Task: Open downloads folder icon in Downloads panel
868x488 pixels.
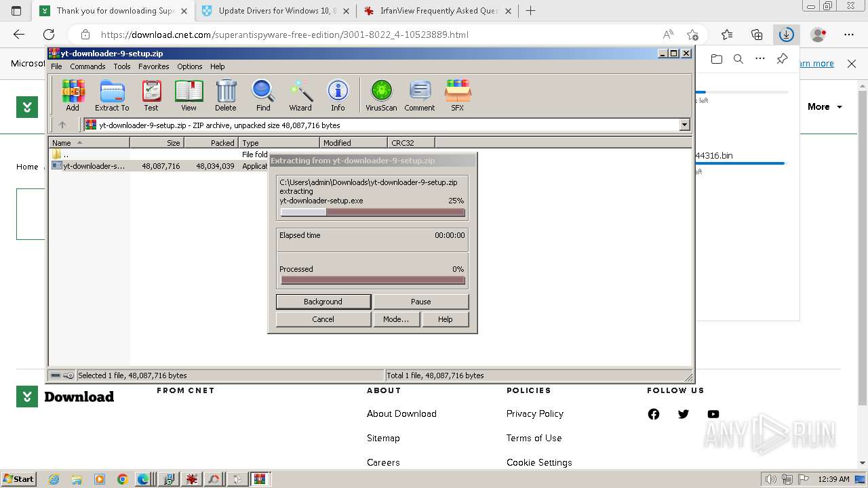Action: coord(717,59)
